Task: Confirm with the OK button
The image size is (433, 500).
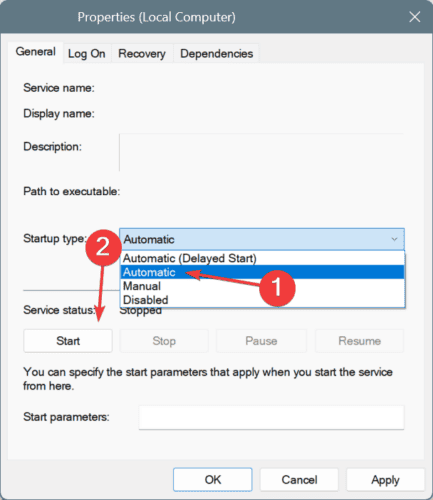Action: pyautogui.click(x=213, y=480)
